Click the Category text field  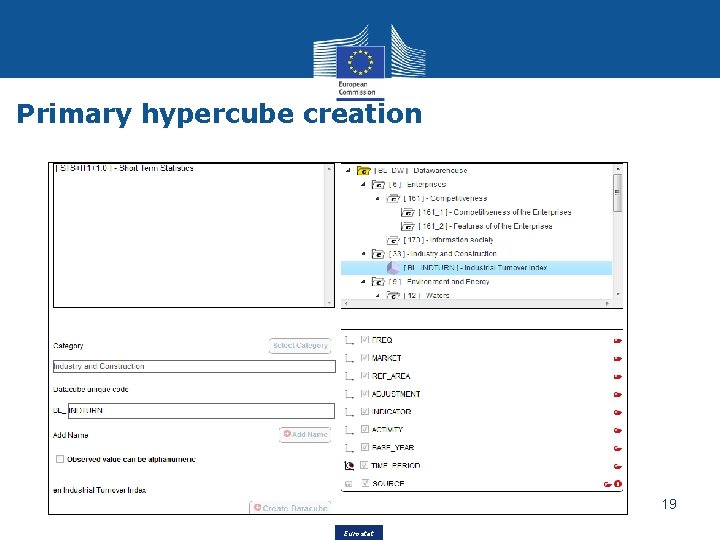[x=194, y=366]
